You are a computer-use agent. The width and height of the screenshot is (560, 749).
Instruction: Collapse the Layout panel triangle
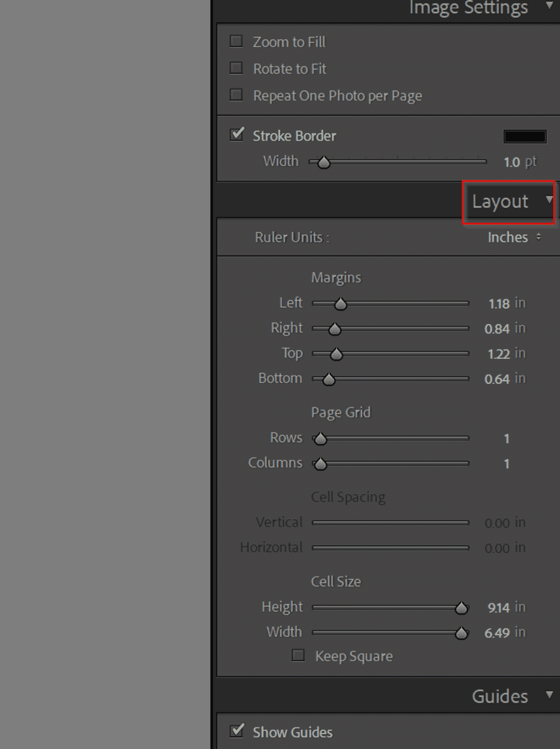click(549, 199)
